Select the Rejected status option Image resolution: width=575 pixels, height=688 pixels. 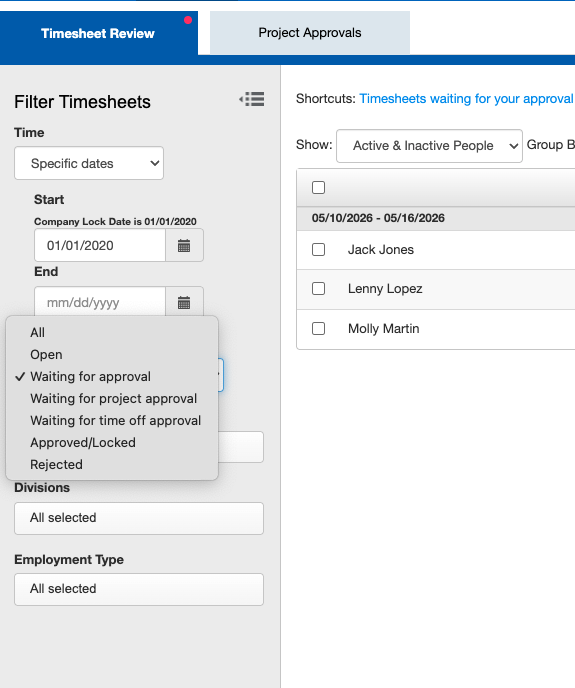click(x=112, y=464)
